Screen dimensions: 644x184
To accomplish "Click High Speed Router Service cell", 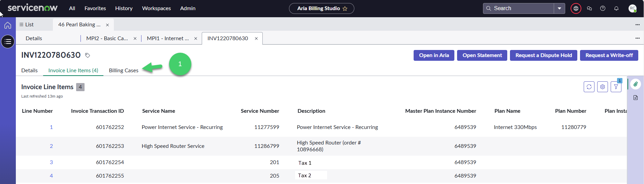I will [173, 146].
